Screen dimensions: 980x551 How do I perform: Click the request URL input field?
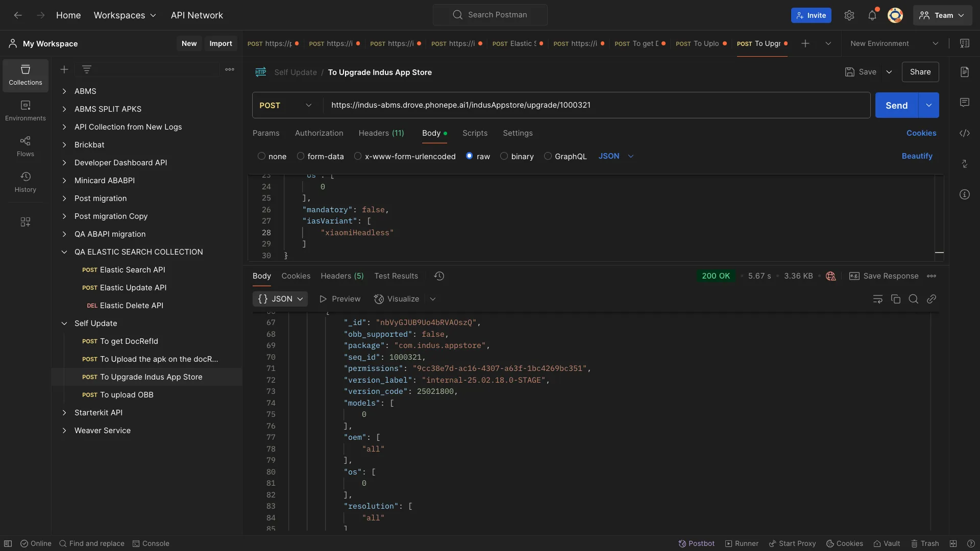596,105
